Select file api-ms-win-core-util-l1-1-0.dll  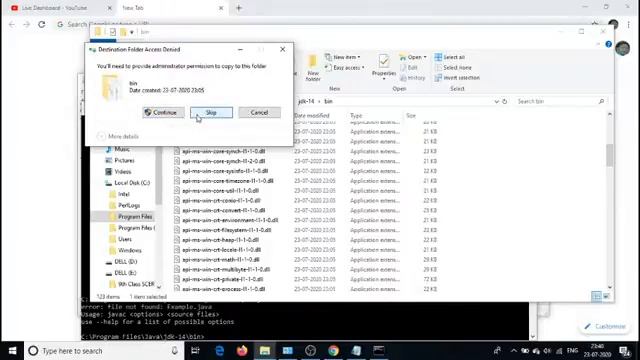216,191
